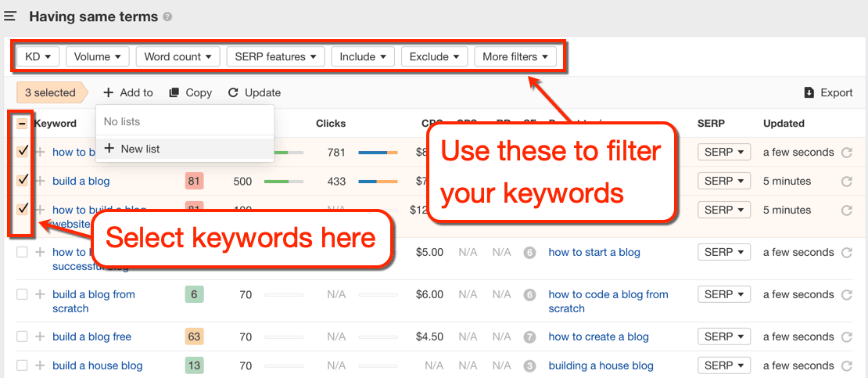The height and width of the screenshot is (378, 868).
Task: Click the SF badge 3 in the build a house blog row
Action: (529, 365)
